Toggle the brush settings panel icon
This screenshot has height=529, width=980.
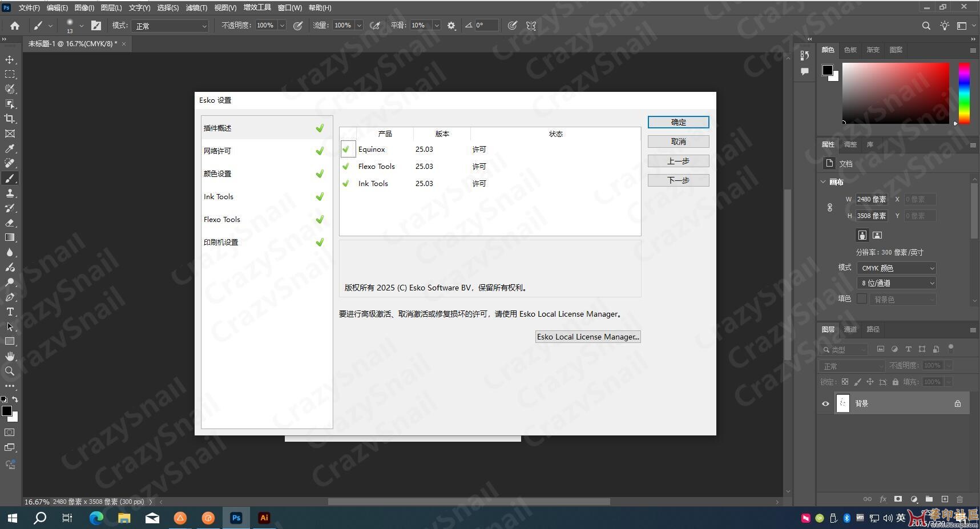96,26
